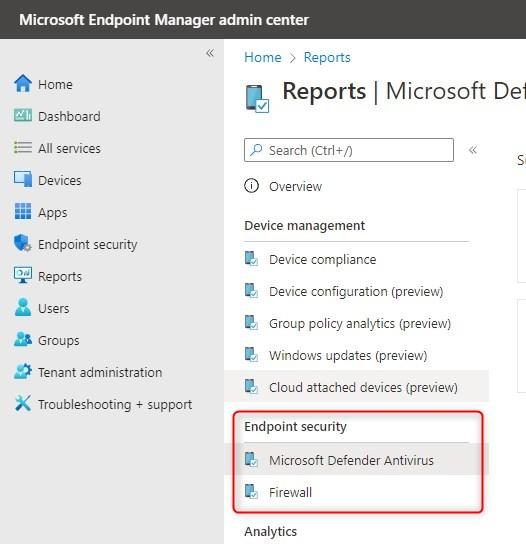This screenshot has height=544, width=526.
Task: Click the Home house icon in sidebar
Action: click(23, 84)
